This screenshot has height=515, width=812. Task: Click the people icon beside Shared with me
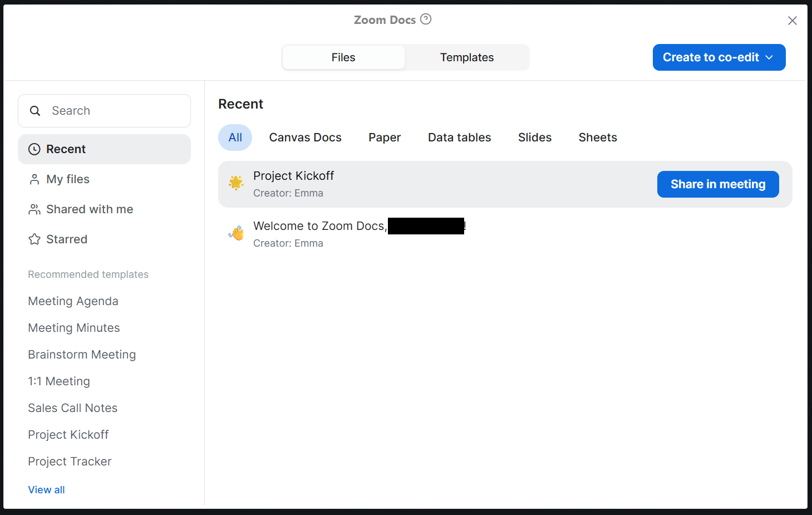pyautogui.click(x=35, y=209)
